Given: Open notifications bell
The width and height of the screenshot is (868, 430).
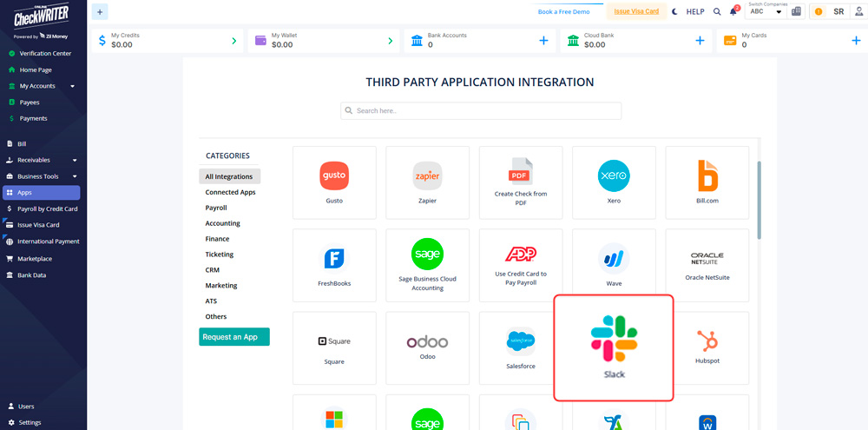Looking at the screenshot, I should pos(733,11).
